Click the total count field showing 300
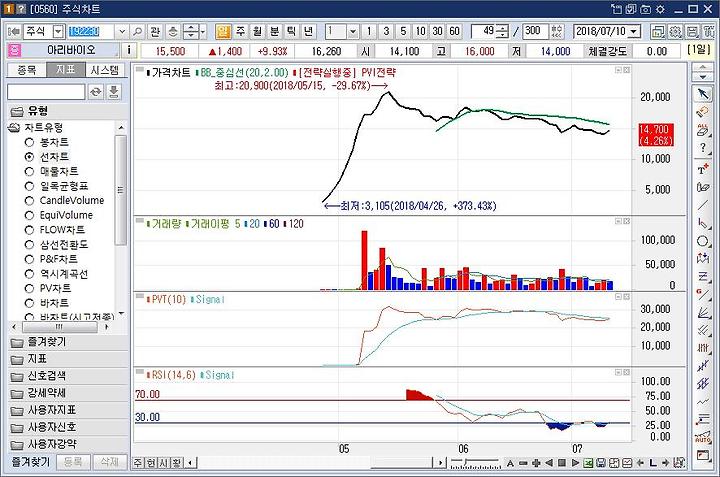The image size is (720, 477). tap(535, 31)
